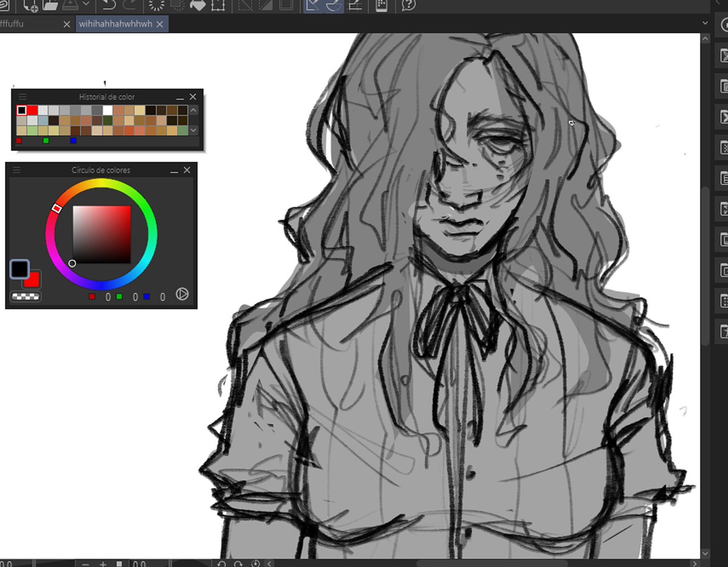Image resolution: width=728 pixels, height=567 pixels.
Task: Click vertical scrollbar up arrow
Action: tap(705, 39)
